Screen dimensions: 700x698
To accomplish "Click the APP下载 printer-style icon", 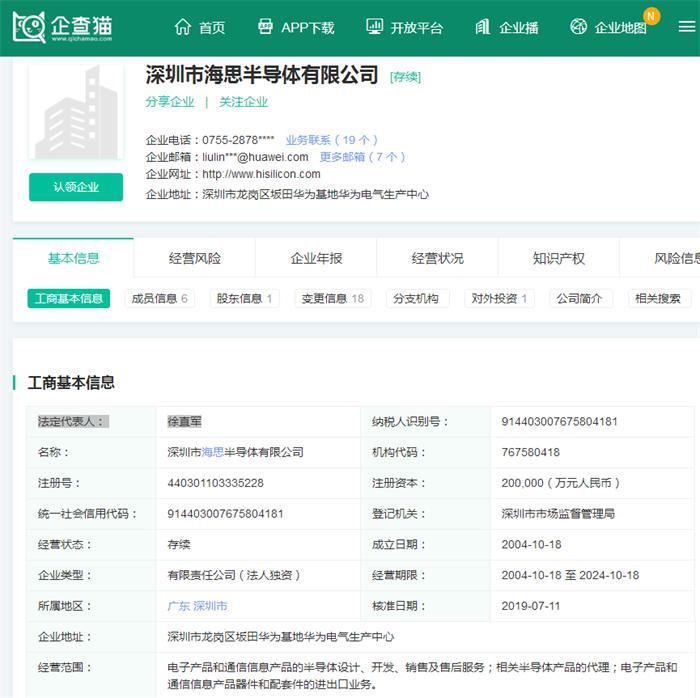I will (x=265, y=27).
